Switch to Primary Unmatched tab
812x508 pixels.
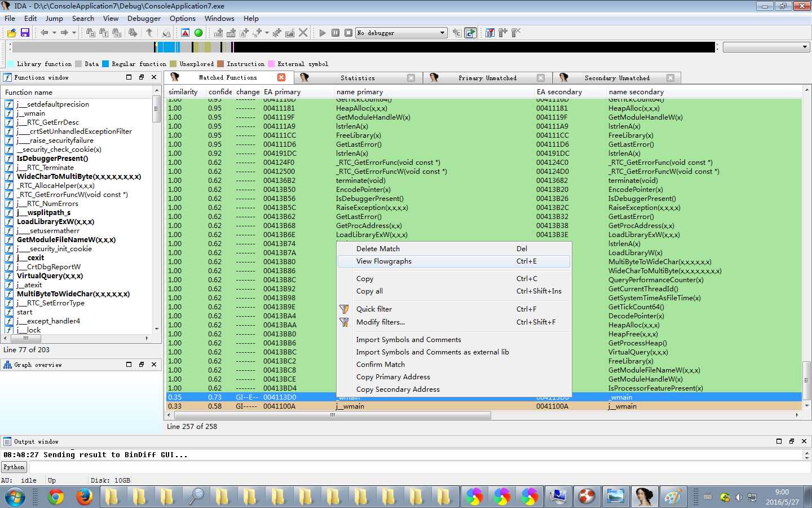click(x=487, y=78)
